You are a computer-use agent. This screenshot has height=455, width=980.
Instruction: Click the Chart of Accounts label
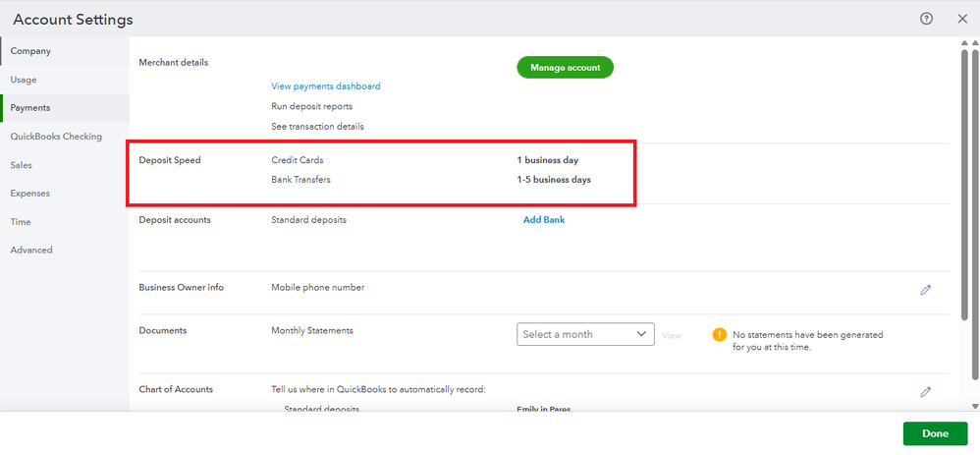point(176,389)
